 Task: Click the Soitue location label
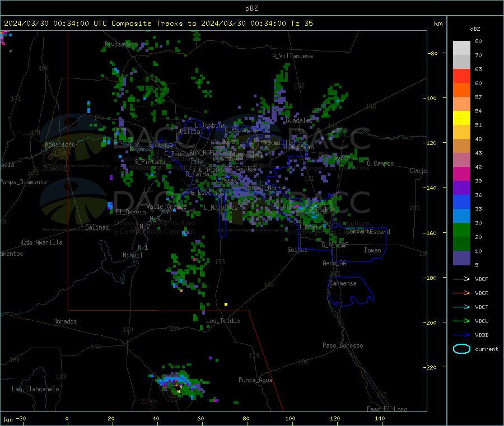[297, 250]
